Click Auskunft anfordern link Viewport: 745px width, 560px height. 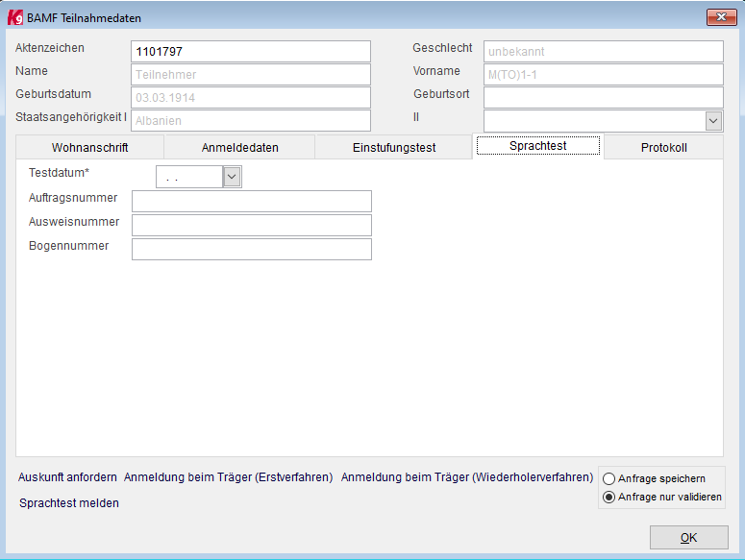tap(67, 477)
